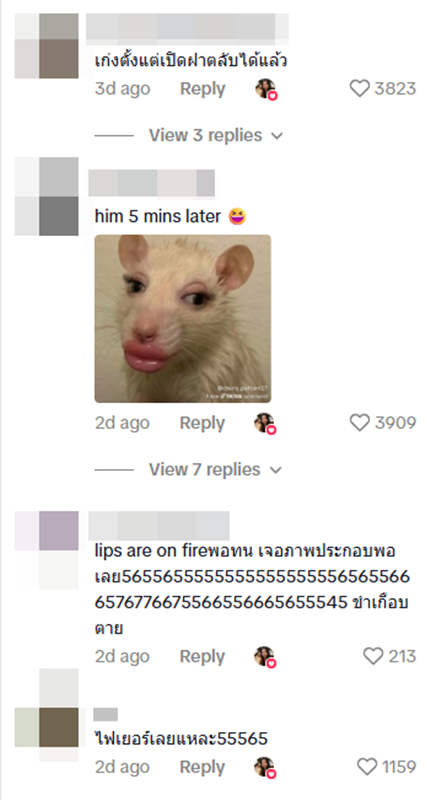Open creator-liked avatar on the 3823-likes comment
430x800 pixels.
[x=266, y=89]
